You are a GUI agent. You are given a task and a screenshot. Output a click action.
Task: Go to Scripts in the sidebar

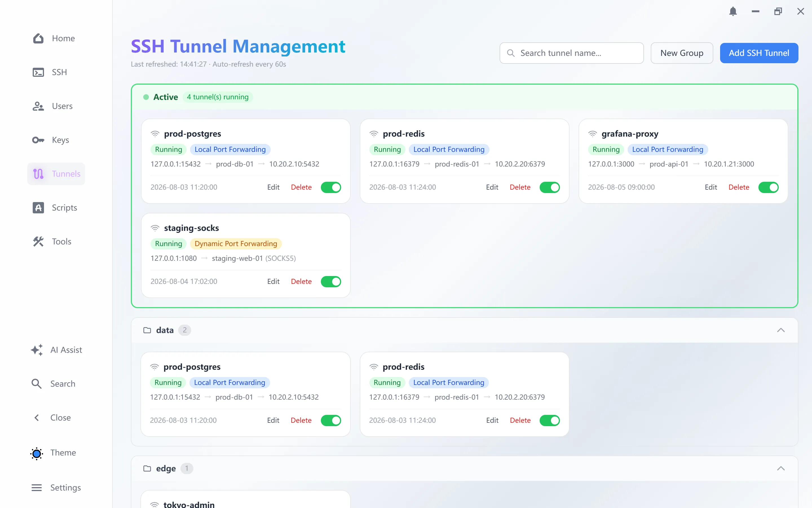[x=55, y=208]
